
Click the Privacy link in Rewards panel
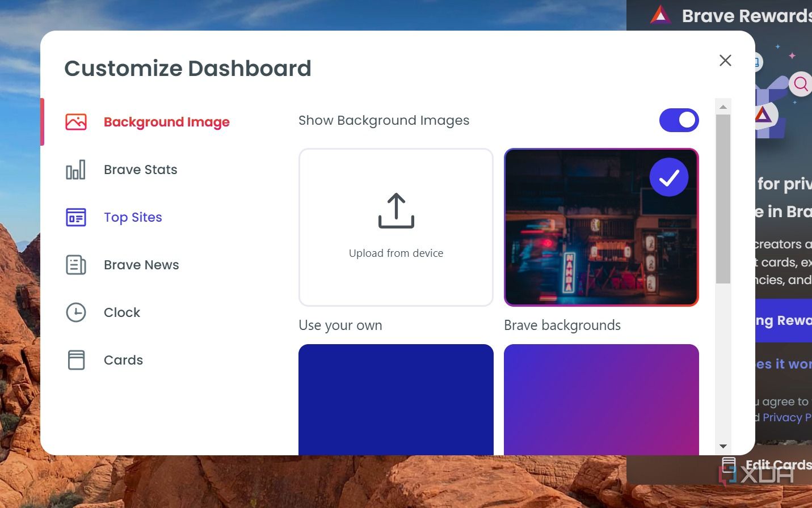[x=786, y=418]
